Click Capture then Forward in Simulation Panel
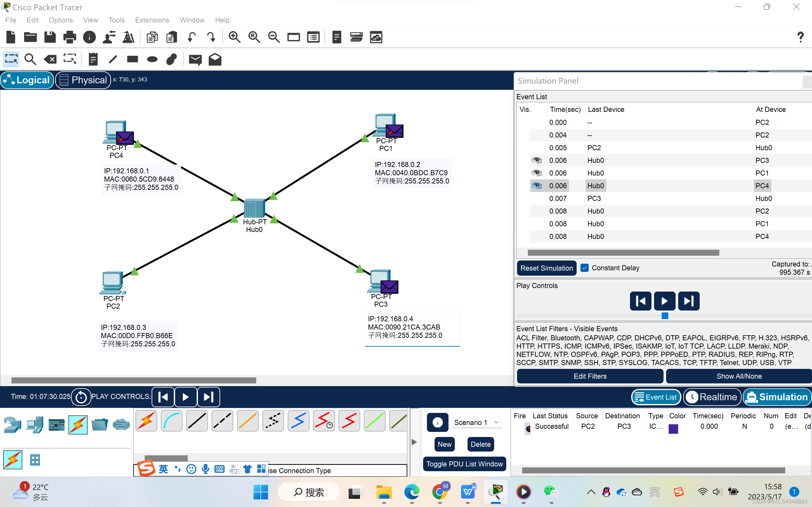 pyautogui.click(x=689, y=301)
